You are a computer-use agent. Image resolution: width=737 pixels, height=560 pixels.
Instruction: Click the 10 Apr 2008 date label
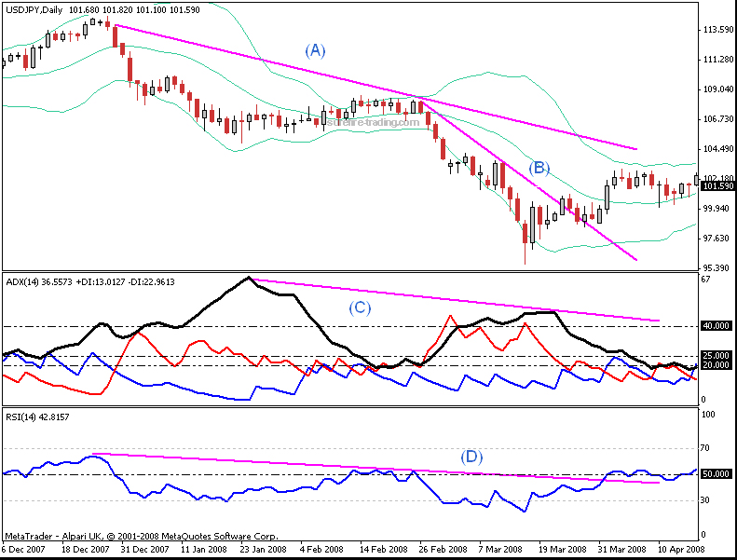(681, 549)
